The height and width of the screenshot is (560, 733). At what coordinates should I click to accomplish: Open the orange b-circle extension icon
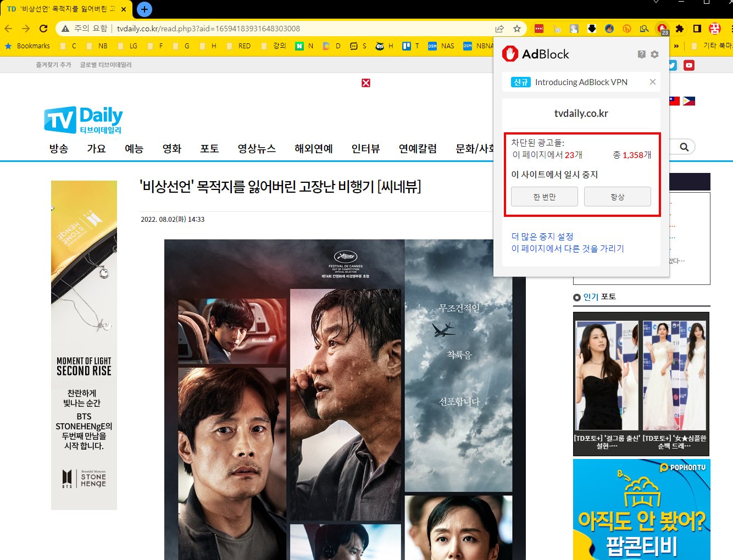[x=627, y=29]
